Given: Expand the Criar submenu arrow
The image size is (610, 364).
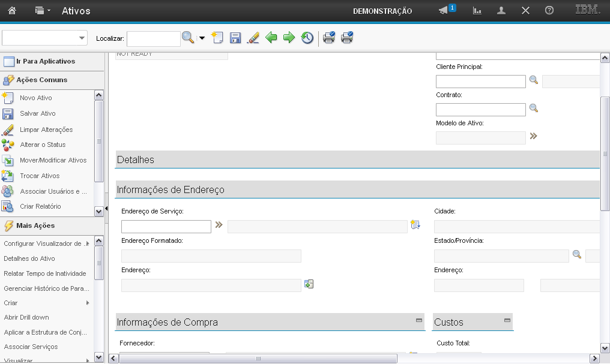Looking at the screenshot, I should click(88, 303).
